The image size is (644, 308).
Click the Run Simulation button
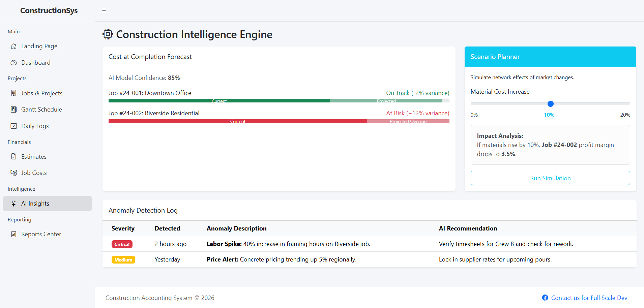click(550, 178)
